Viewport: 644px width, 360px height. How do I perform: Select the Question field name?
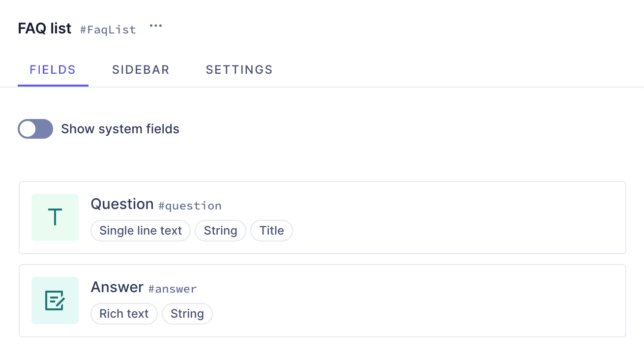122,204
